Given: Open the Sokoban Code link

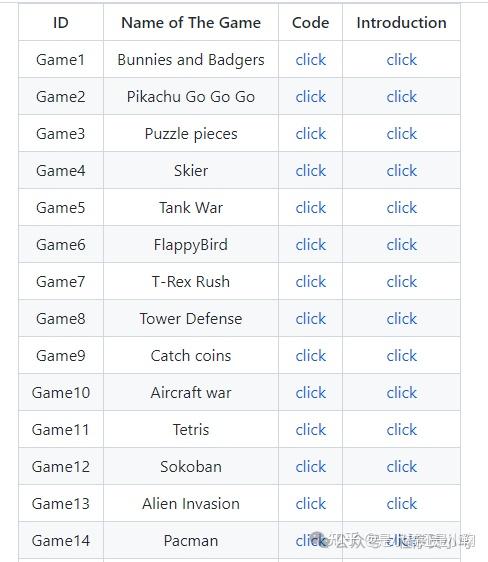Looking at the screenshot, I should click(310, 467).
